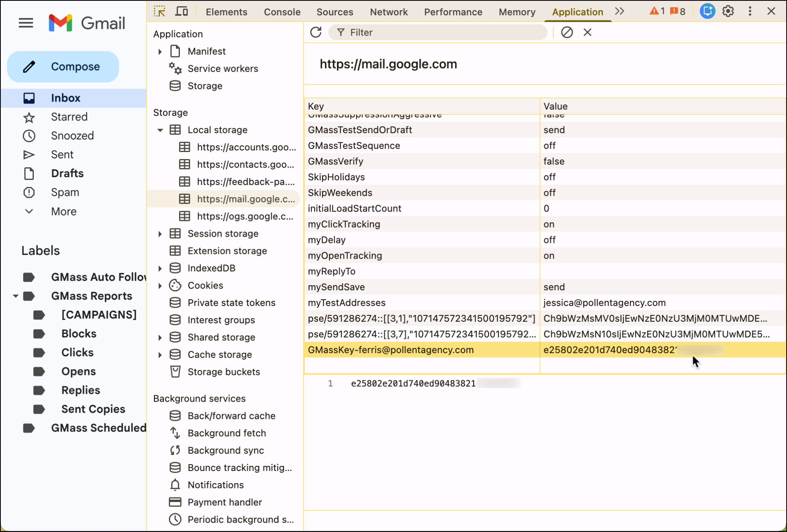Open DevTools settings gear

728,11
